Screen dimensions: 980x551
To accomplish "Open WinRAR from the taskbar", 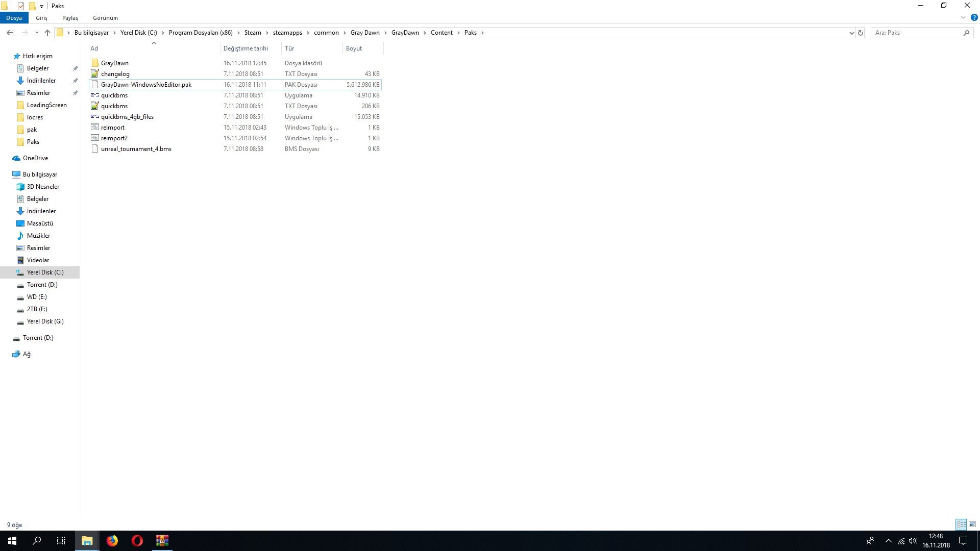I will (x=162, y=541).
